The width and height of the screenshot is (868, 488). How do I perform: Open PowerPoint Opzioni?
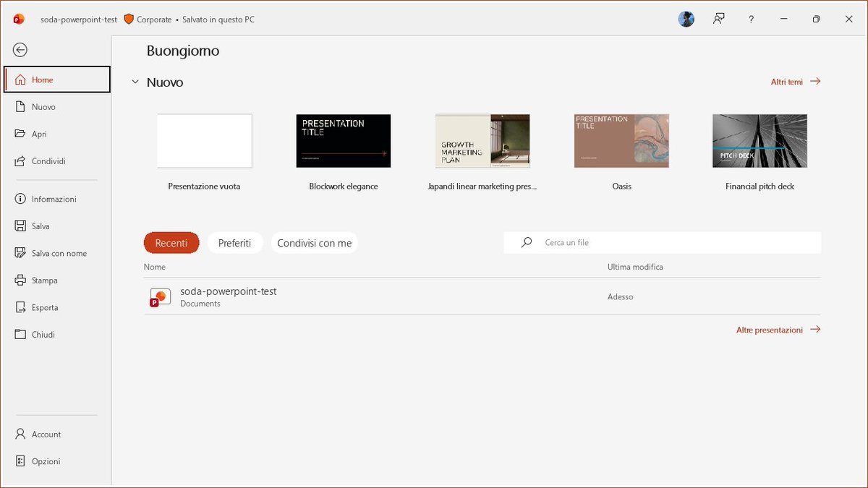tap(57, 461)
